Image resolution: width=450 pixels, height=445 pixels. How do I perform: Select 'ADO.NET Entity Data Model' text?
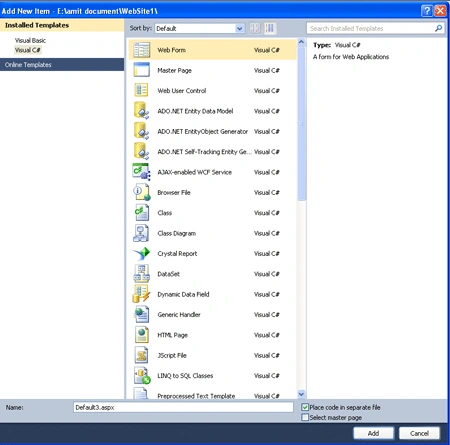[195, 111]
